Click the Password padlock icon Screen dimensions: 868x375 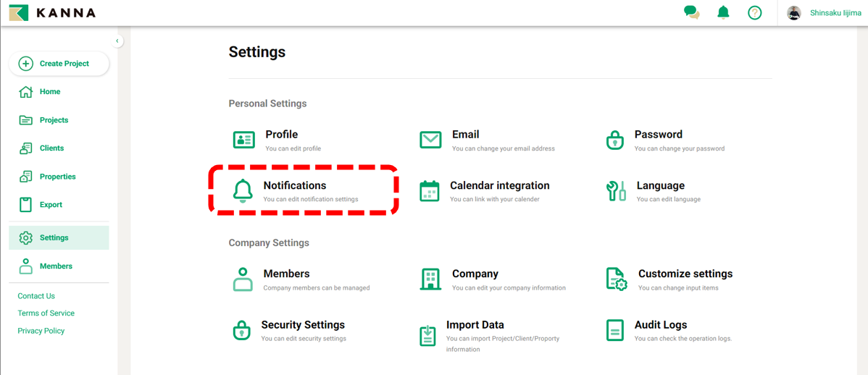pos(614,140)
